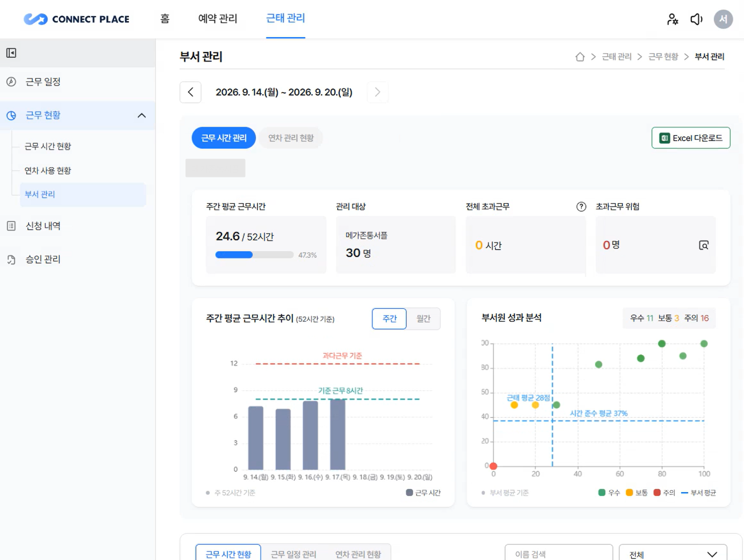Open the 초과근무 위험 detail search icon
The height and width of the screenshot is (560, 744).
704,245
